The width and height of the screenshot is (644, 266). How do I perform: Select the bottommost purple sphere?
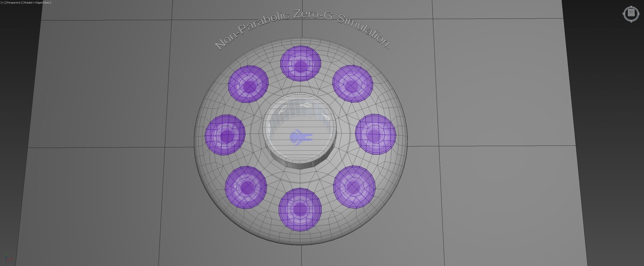300,209
